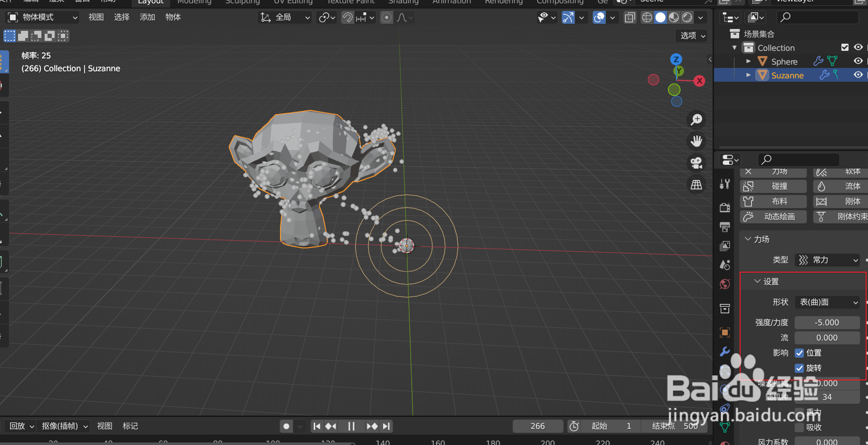
Task: Switch orthographic/perspective view grid icon
Action: pos(696,185)
